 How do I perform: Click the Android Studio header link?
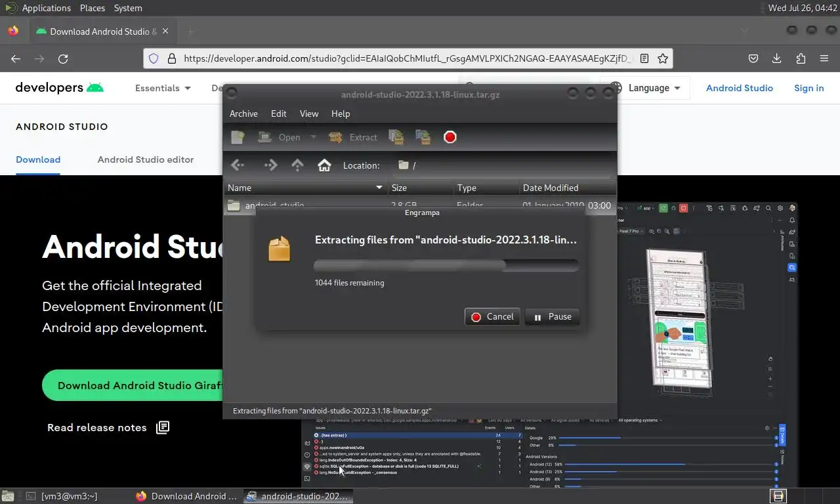tap(740, 88)
